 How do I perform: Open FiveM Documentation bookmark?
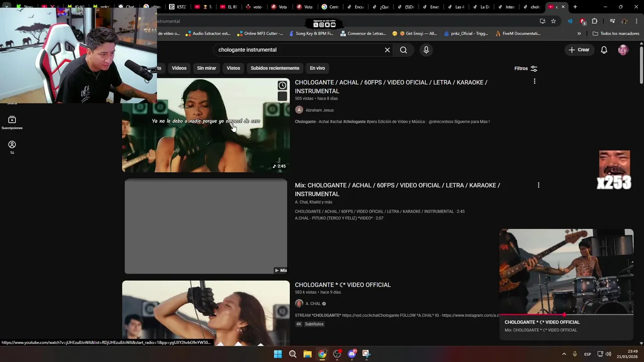pyautogui.click(x=518, y=34)
